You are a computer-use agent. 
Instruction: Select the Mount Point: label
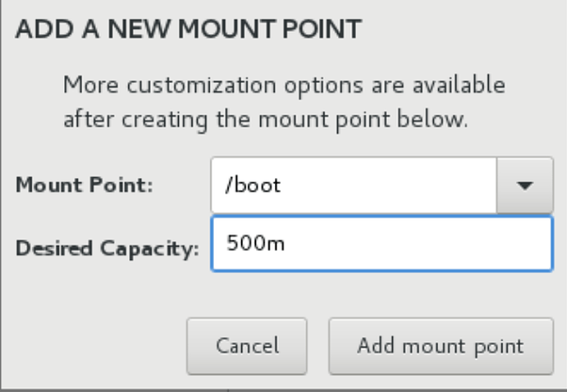84,185
